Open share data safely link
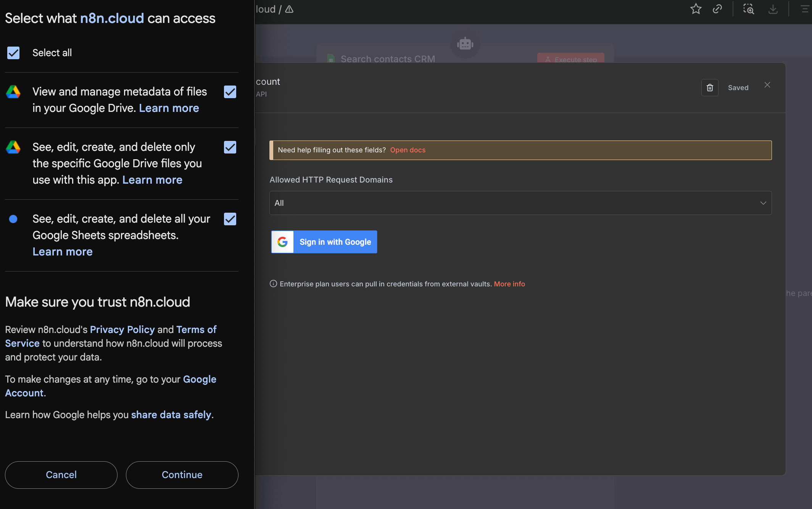The image size is (812, 509). click(171, 415)
